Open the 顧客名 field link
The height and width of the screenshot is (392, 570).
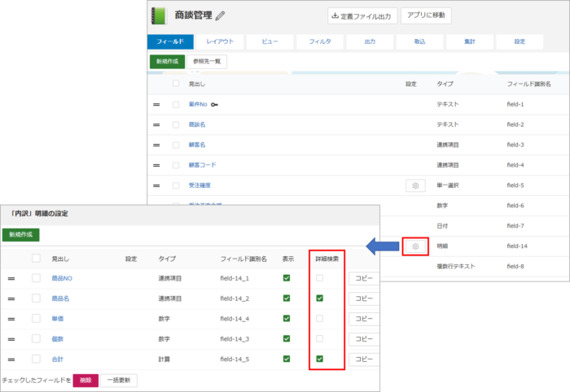(x=197, y=145)
